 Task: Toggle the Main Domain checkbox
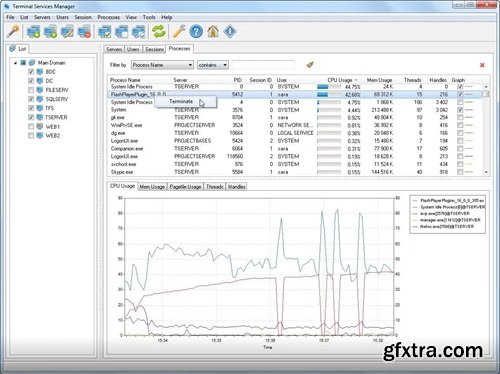click(x=23, y=63)
